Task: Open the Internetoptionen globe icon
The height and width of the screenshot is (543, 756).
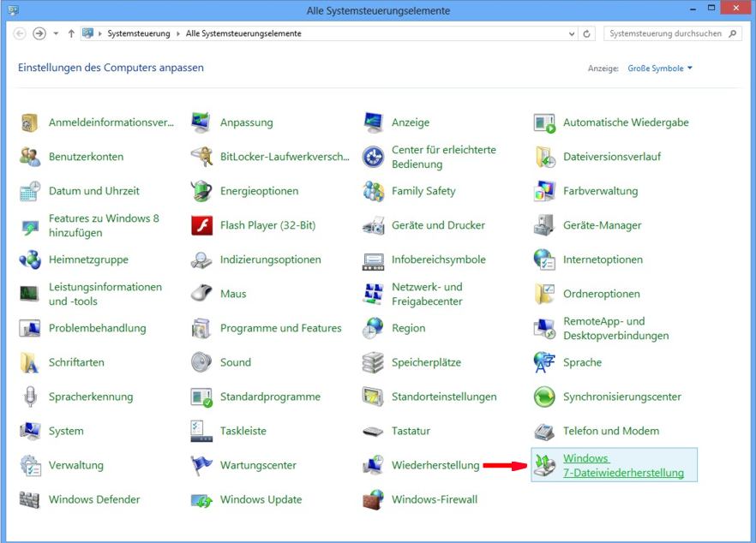Action: (544, 260)
